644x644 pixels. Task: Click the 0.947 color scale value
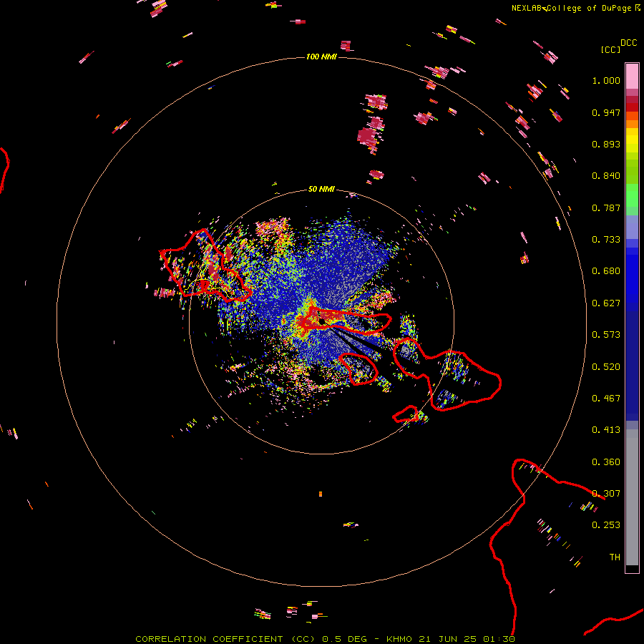coord(606,112)
